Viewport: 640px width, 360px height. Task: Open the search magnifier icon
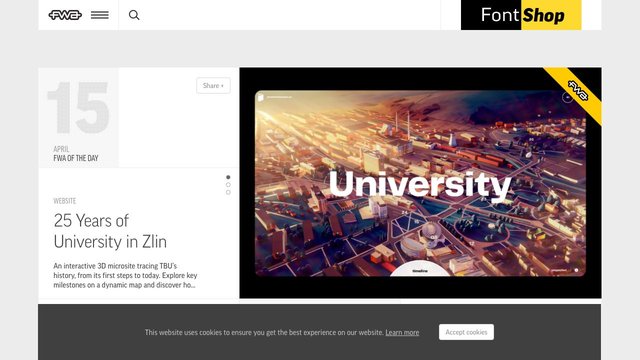134,15
